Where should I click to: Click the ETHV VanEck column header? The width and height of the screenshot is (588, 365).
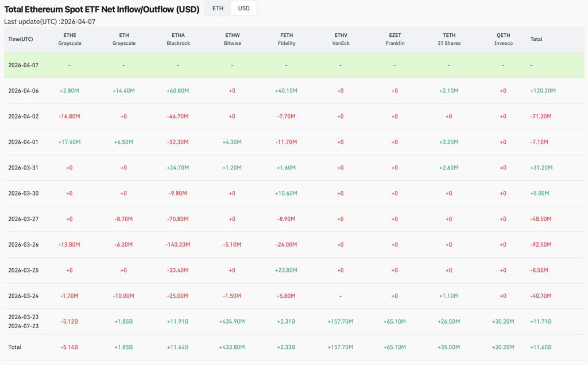(x=340, y=39)
